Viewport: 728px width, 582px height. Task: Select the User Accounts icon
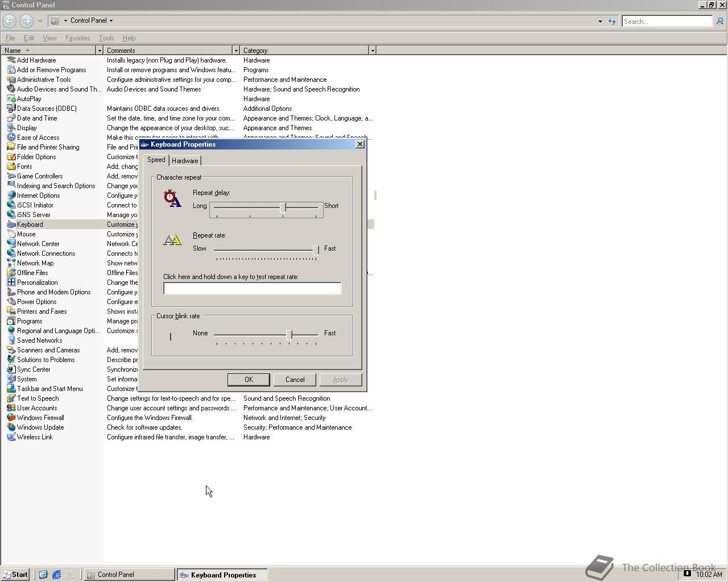coord(11,408)
